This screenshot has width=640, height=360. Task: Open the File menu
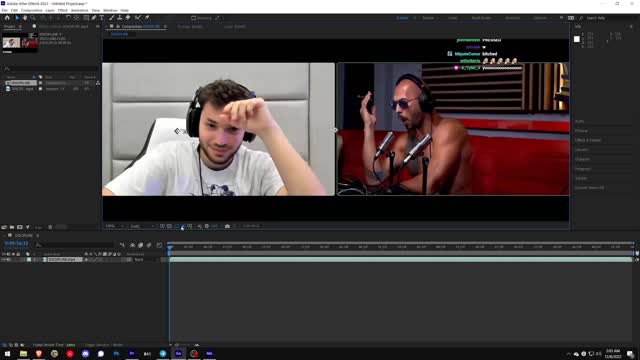point(4,10)
